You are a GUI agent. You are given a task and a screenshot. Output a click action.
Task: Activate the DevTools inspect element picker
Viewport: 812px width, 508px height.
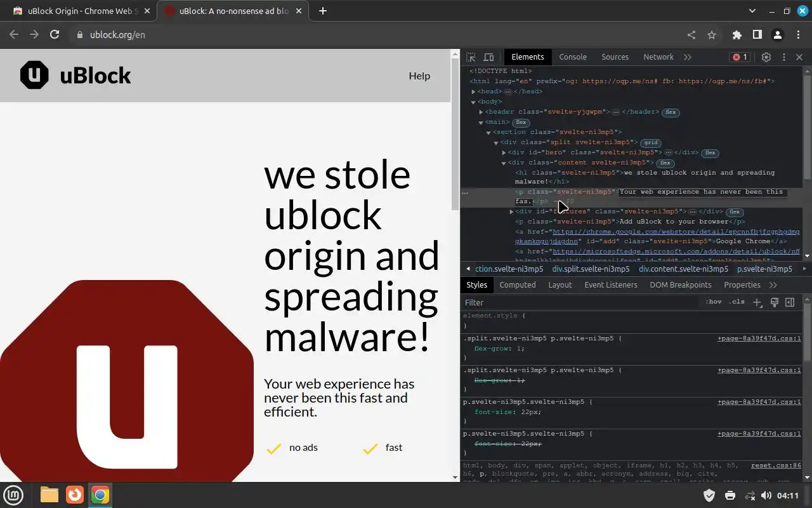471,57
